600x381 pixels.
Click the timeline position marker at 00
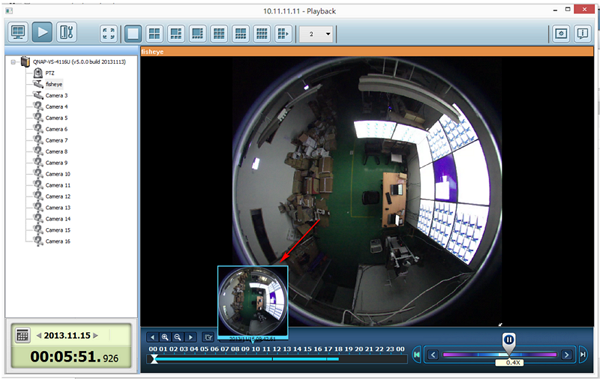coord(154,359)
